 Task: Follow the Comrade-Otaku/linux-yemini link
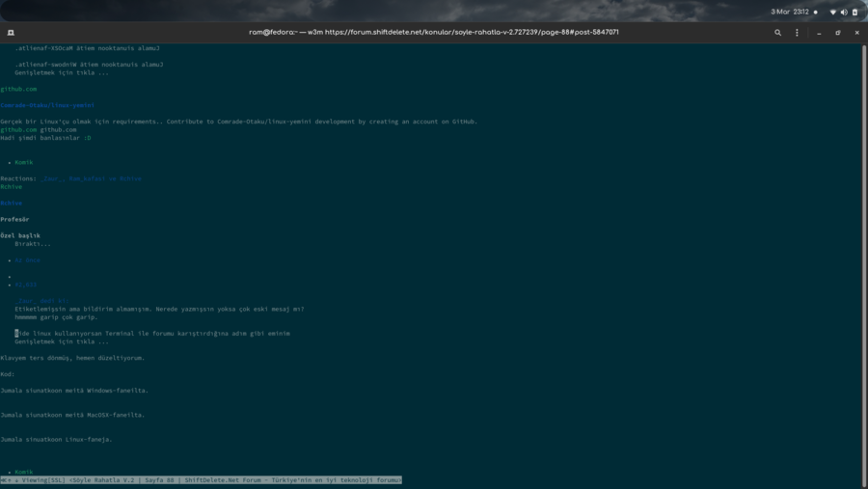[x=47, y=105]
